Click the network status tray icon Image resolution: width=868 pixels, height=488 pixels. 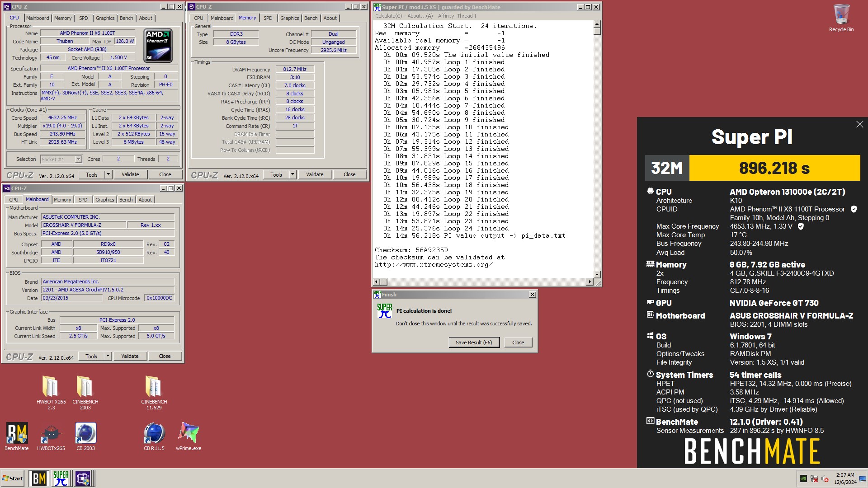pos(814,479)
